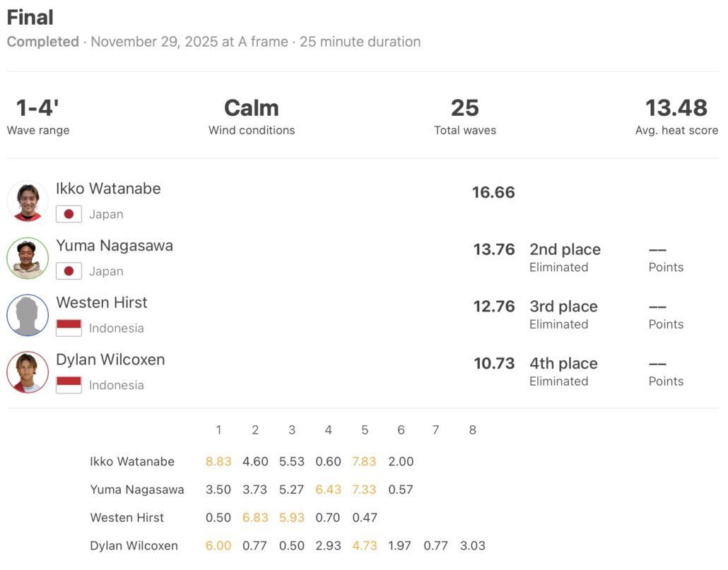The width and height of the screenshot is (728, 570).
Task: Open Ikko Watanabe athlete name link
Action: coord(108,189)
